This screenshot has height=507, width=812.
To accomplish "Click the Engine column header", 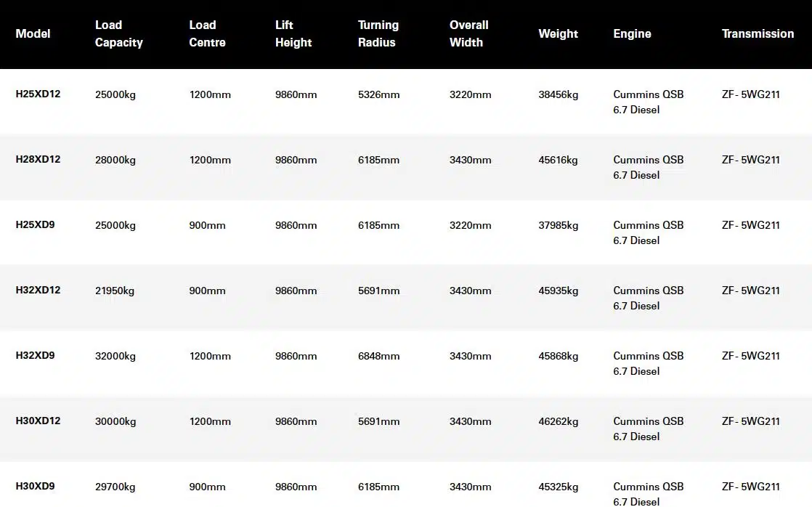I will (x=632, y=33).
